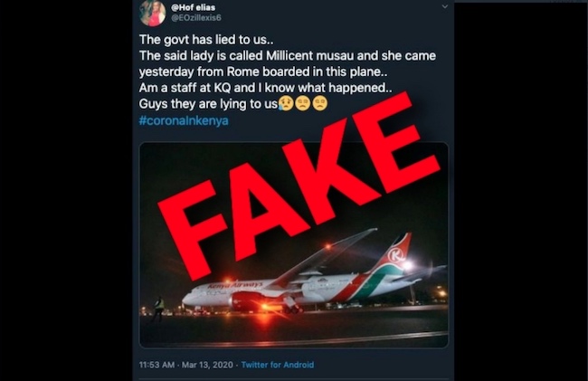
Task: Click the ground crew person in the photo
Action: point(158,306)
